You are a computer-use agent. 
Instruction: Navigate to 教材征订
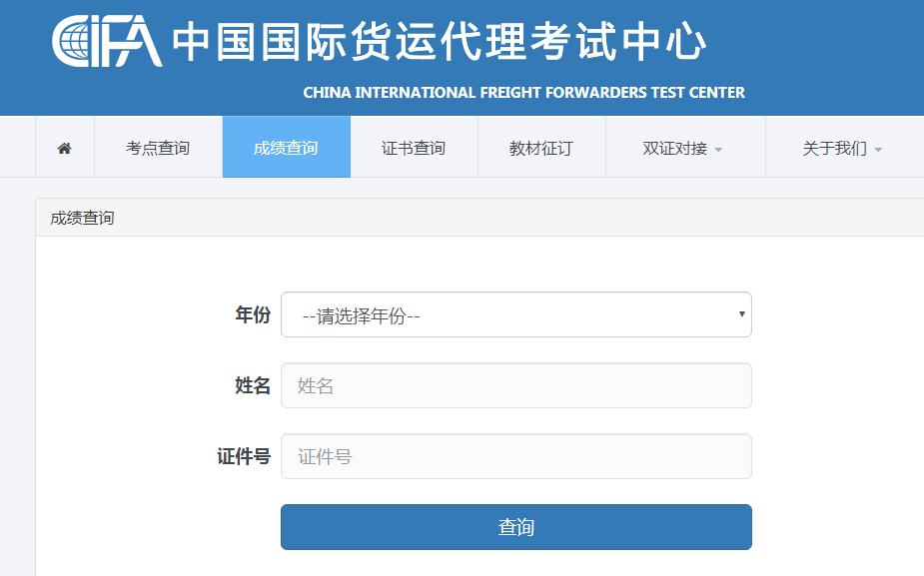541,148
